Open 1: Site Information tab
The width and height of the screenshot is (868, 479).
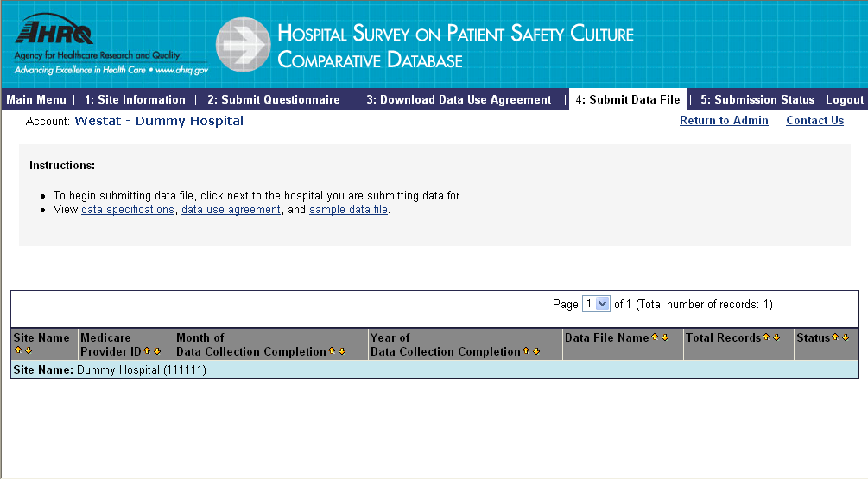click(x=135, y=100)
